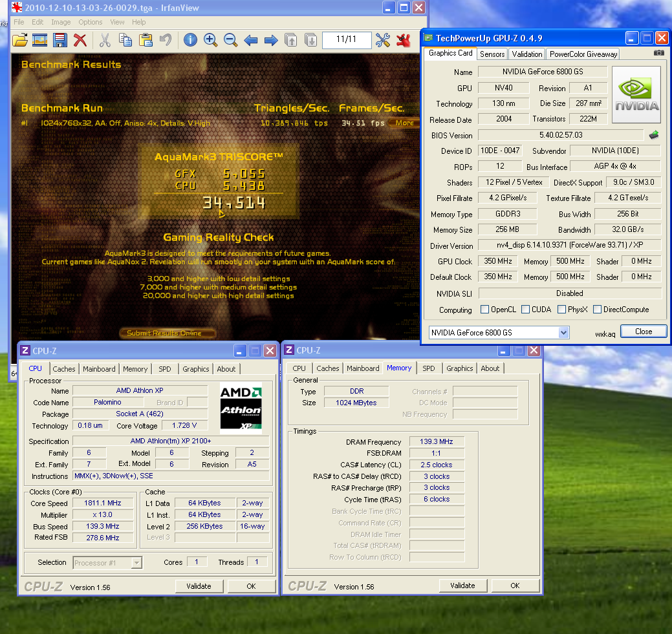Click the Zoom out magnifier icon
This screenshot has width=672, height=634.
pos(230,40)
